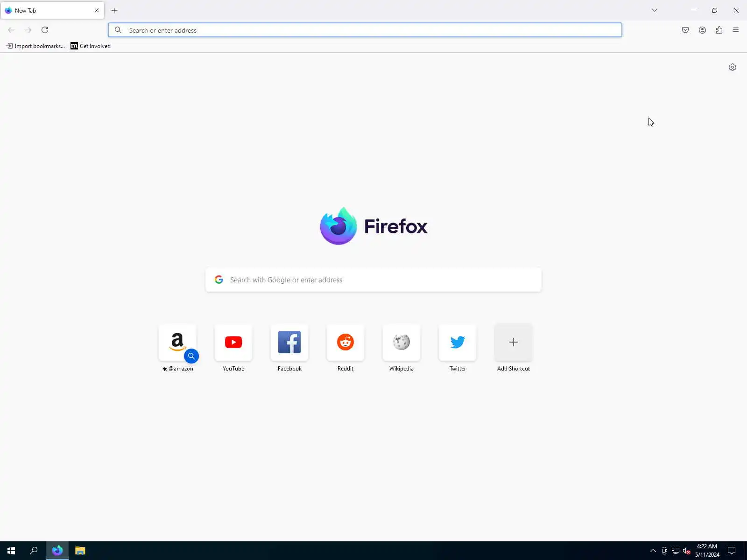Click Firefox icon in the taskbar
Image resolution: width=747 pixels, height=560 pixels.
pos(57,551)
